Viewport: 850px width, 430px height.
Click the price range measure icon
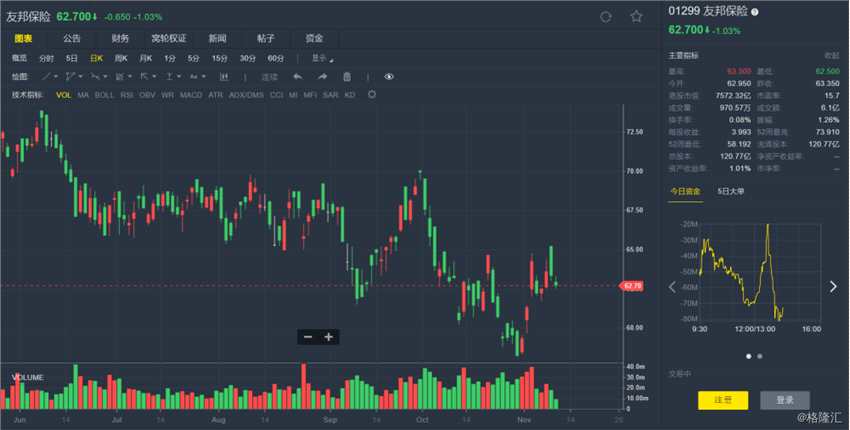(223, 76)
